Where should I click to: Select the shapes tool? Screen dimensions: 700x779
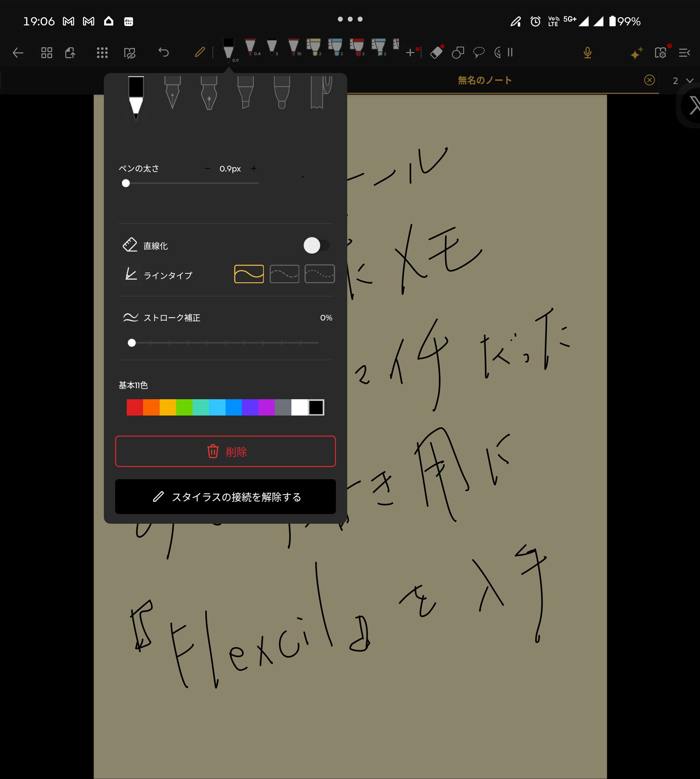click(458, 53)
